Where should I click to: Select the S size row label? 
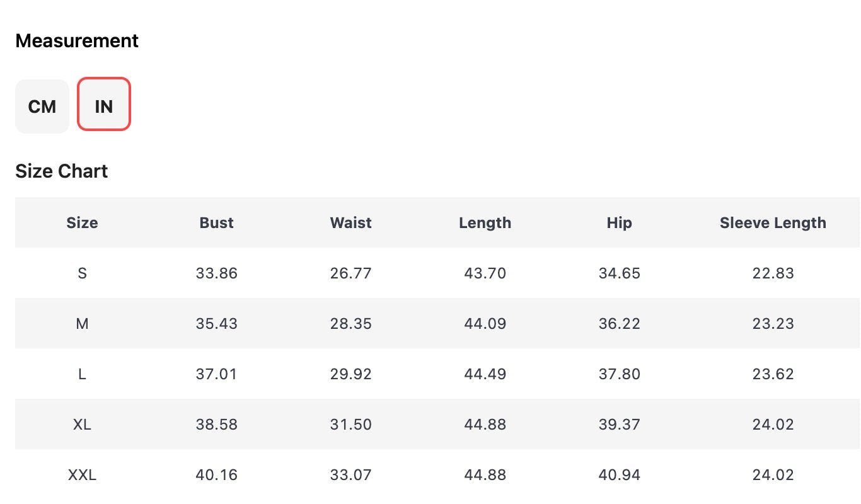coord(82,273)
